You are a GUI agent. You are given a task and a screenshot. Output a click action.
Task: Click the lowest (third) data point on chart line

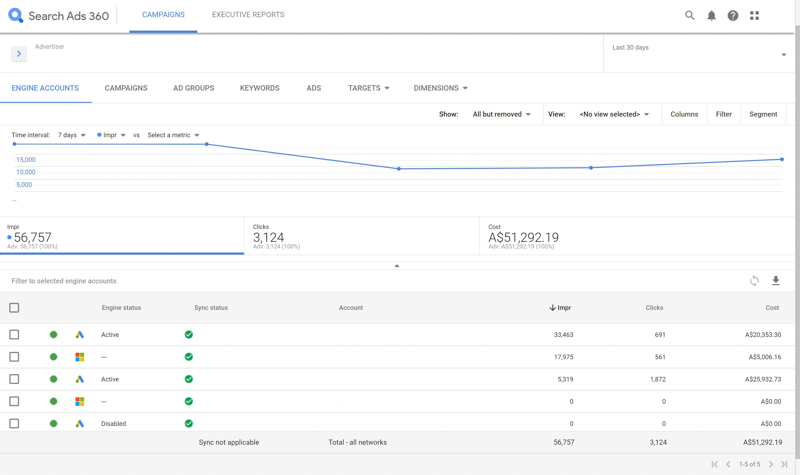pyautogui.click(x=399, y=168)
